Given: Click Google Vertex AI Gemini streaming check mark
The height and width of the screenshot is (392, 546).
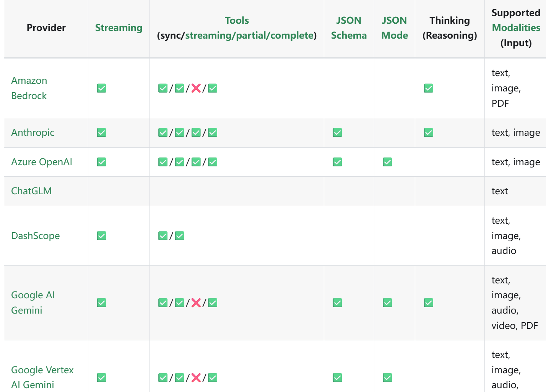Looking at the screenshot, I should [101, 378].
